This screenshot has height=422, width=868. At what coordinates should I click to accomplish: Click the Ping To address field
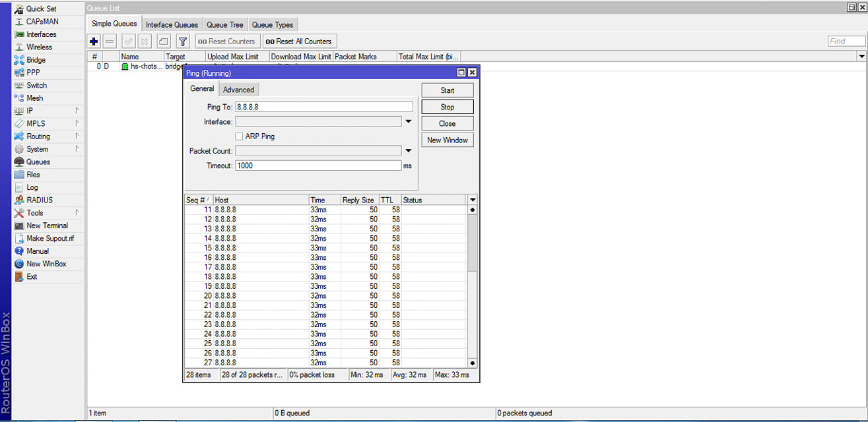324,107
